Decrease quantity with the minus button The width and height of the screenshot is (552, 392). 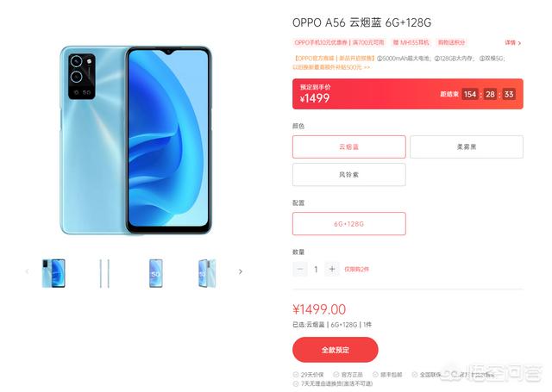tap(300, 269)
